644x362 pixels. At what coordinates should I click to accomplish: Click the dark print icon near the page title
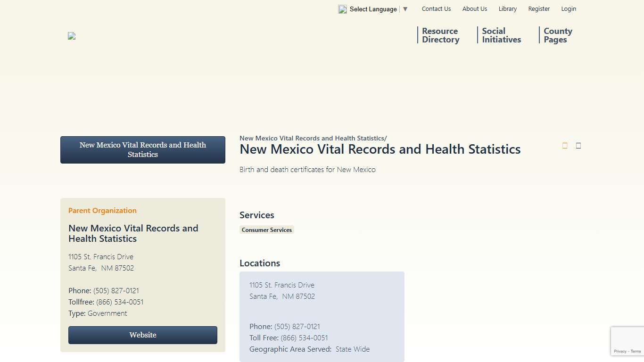pyautogui.click(x=578, y=146)
